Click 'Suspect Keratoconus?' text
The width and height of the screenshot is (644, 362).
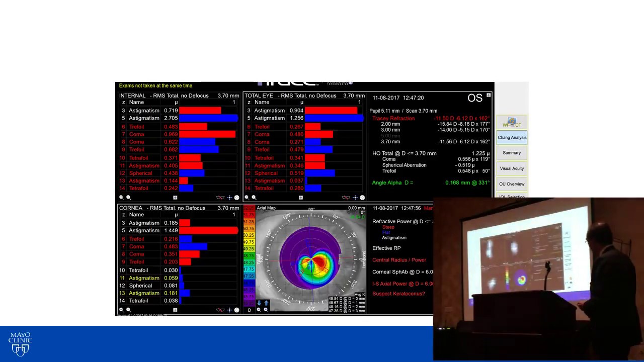[398, 294]
